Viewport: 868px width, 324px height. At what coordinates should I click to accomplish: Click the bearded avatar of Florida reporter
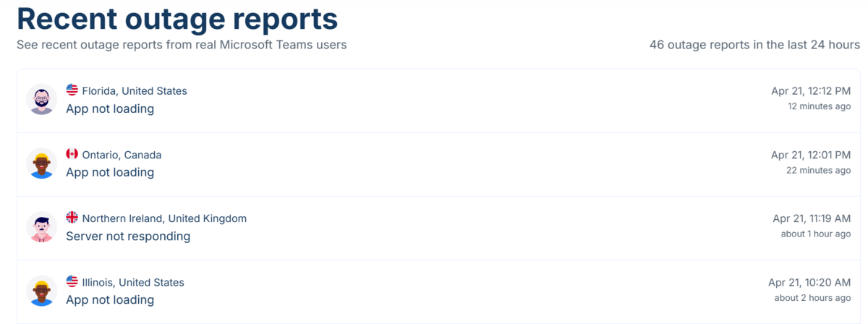click(42, 100)
